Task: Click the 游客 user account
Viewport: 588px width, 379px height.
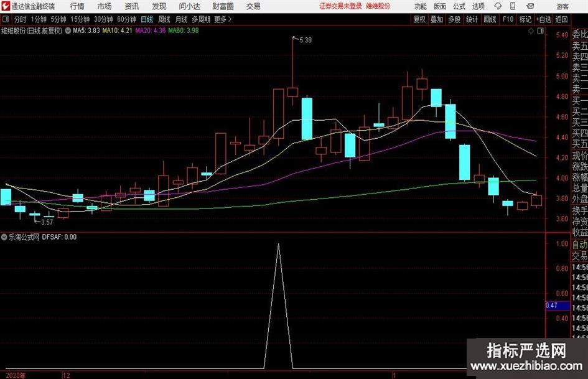Action: point(562,6)
